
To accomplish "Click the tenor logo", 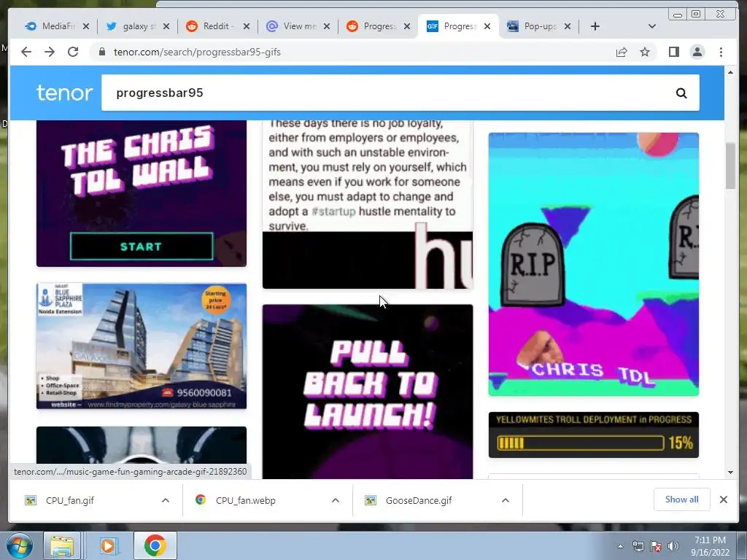I will click(64, 93).
